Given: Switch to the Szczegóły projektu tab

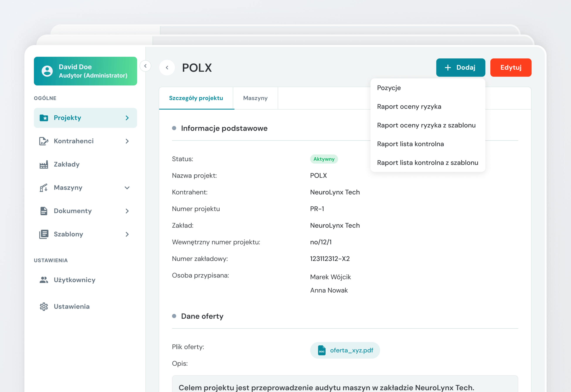Looking at the screenshot, I should click(x=196, y=98).
